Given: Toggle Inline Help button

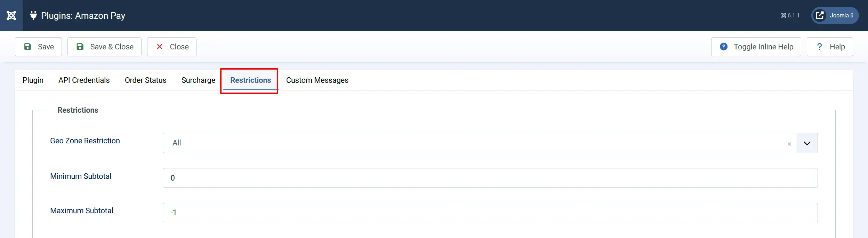Looking at the screenshot, I should click(756, 47).
